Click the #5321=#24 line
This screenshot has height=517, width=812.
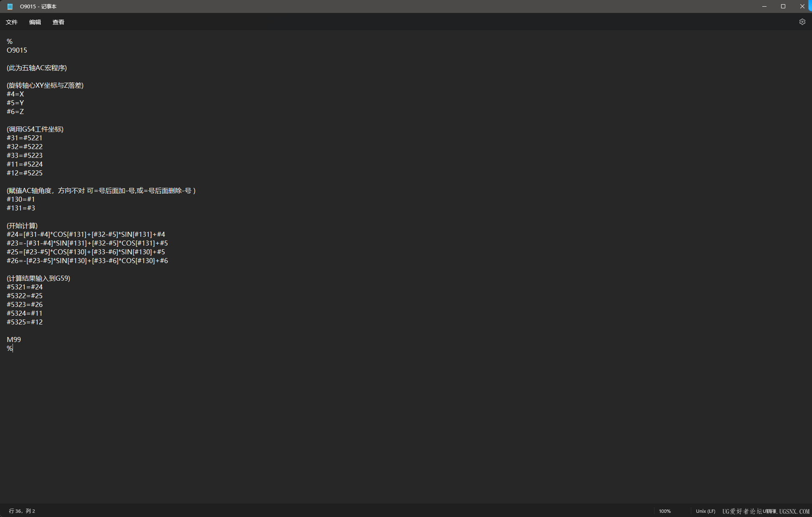click(x=25, y=287)
